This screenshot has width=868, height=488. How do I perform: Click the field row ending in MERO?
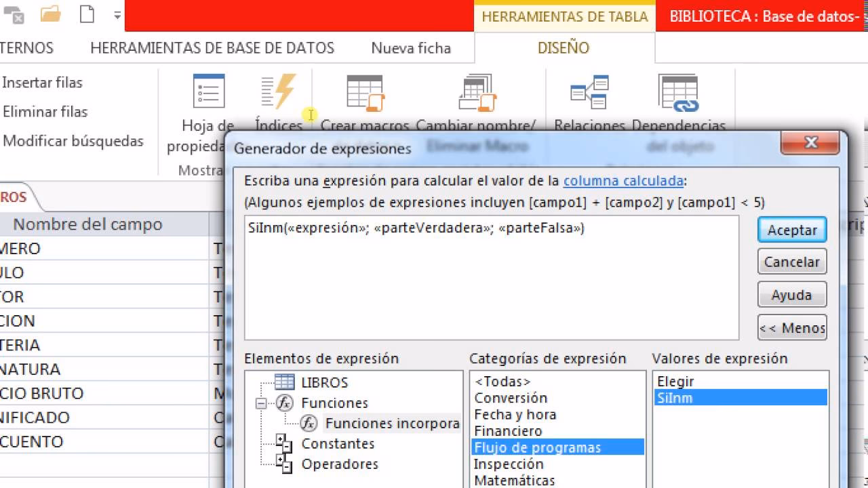pyautogui.click(x=104, y=249)
